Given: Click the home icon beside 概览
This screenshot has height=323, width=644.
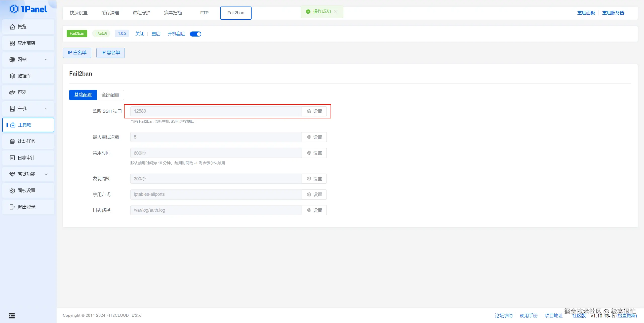Looking at the screenshot, I should click(x=12, y=27).
